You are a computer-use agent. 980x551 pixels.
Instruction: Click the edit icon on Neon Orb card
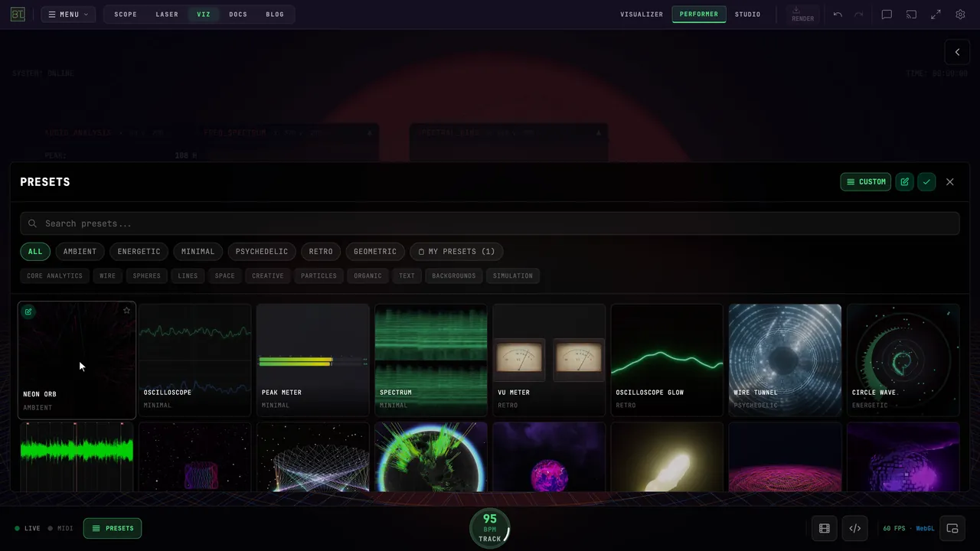pos(28,311)
